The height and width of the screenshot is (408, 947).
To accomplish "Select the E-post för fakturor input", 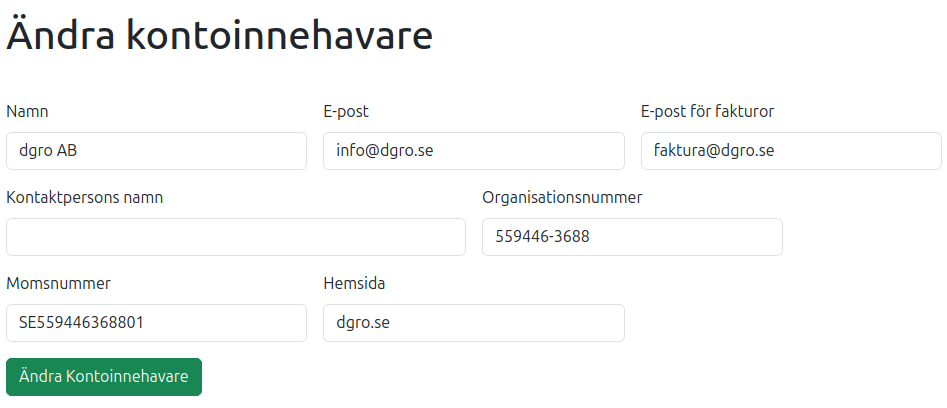I will [790, 151].
